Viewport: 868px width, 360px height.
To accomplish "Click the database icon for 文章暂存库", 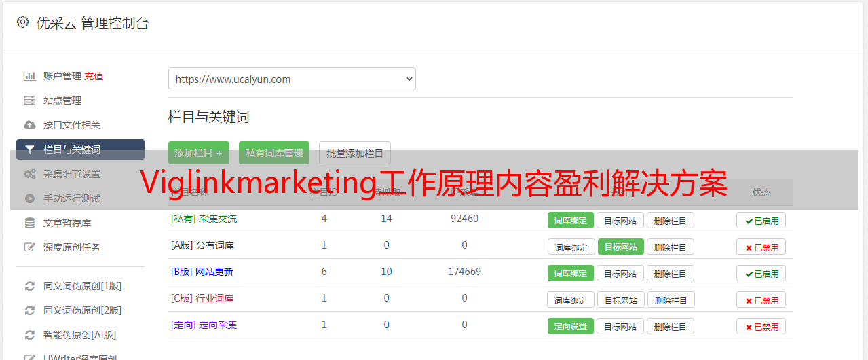I will 29,223.
